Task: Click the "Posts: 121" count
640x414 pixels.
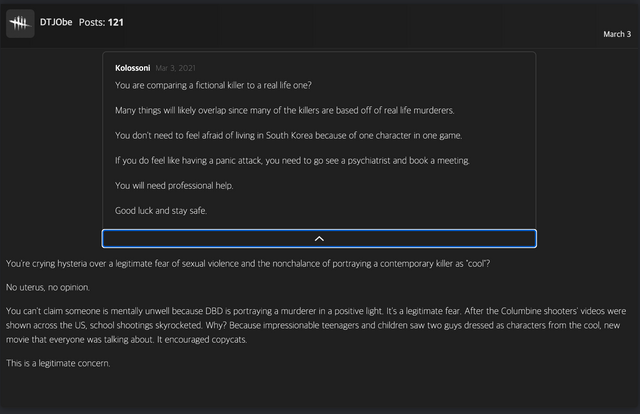Action: click(x=102, y=22)
